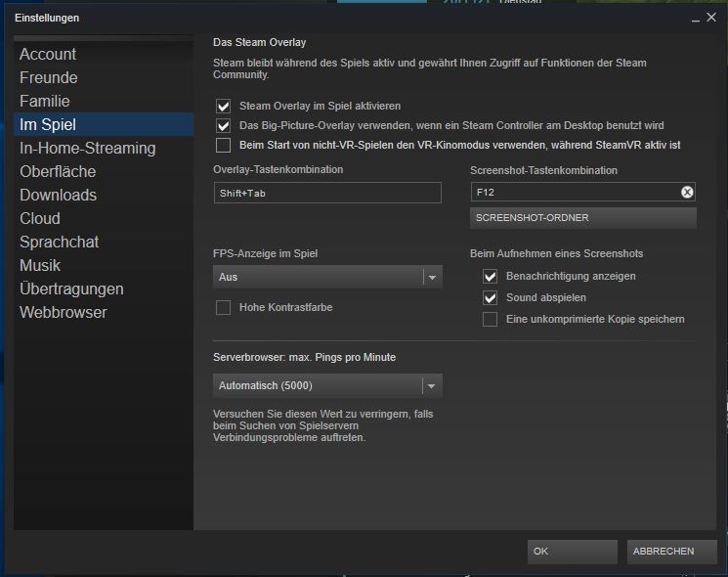Toggle Sound abspielen checkbox
Viewport: 728px width, 577px height.
click(490, 297)
